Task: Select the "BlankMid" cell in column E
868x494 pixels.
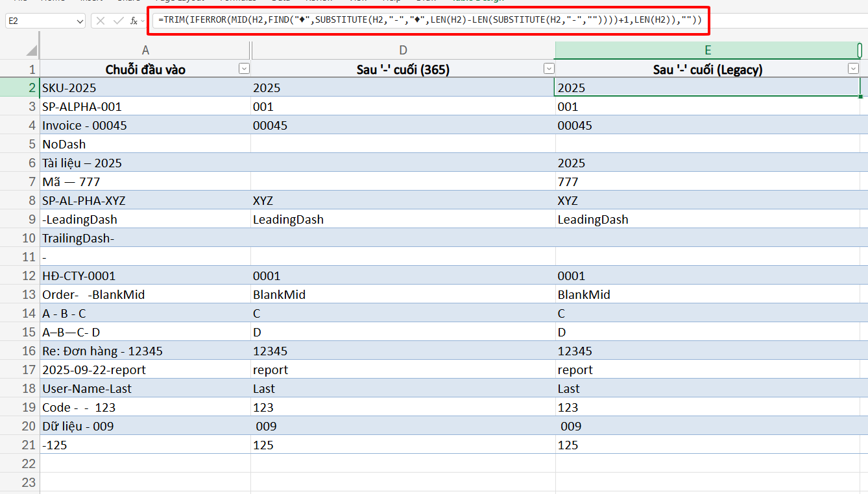Action: tap(707, 295)
